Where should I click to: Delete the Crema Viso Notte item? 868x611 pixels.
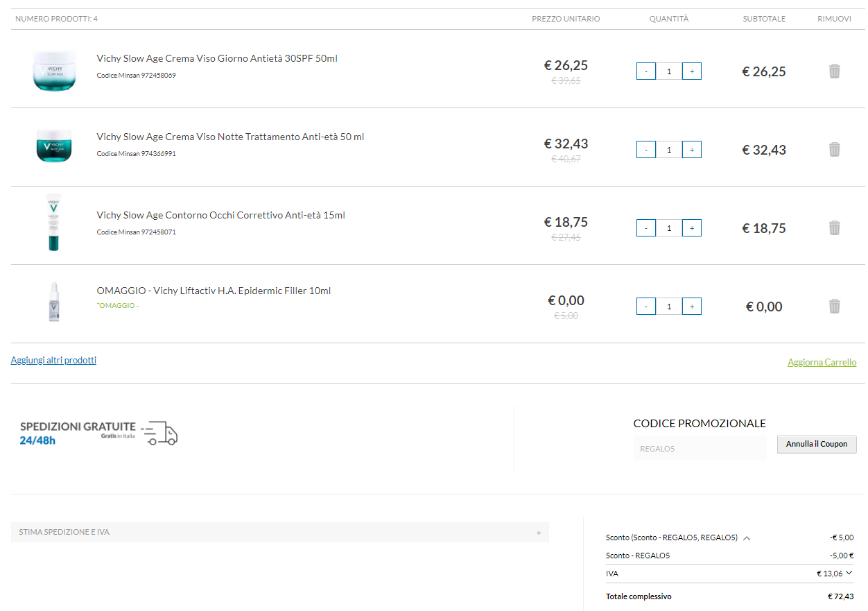(834, 149)
